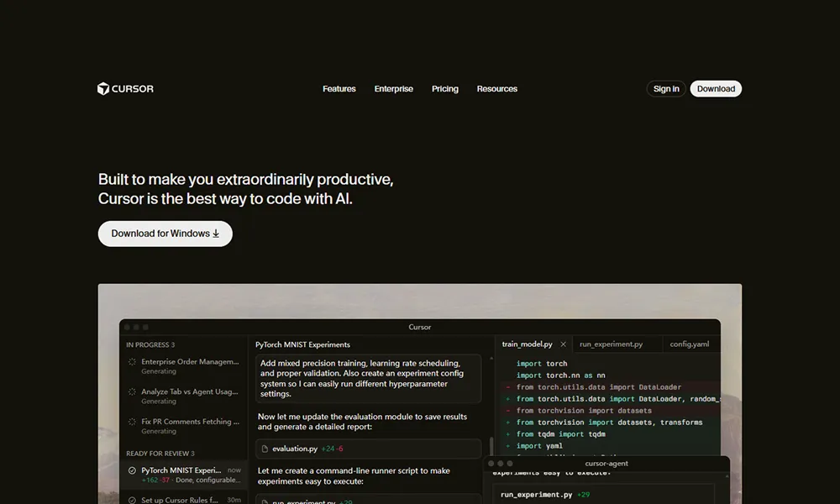The width and height of the screenshot is (840, 504).
Task: Click the loading icon beside Fix PR Comments Fetching
Action: (132, 422)
